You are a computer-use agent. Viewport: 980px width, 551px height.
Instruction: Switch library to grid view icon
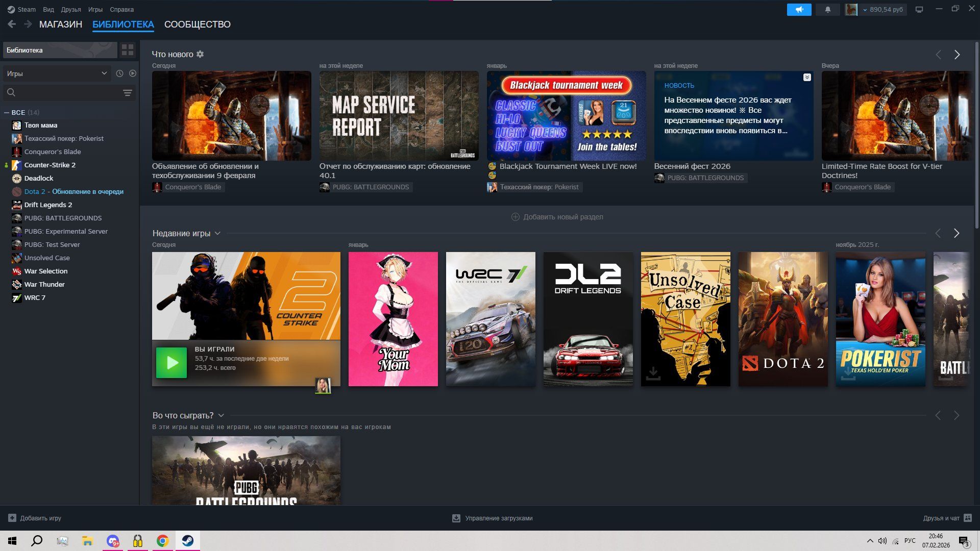pyautogui.click(x=128, y=50)
